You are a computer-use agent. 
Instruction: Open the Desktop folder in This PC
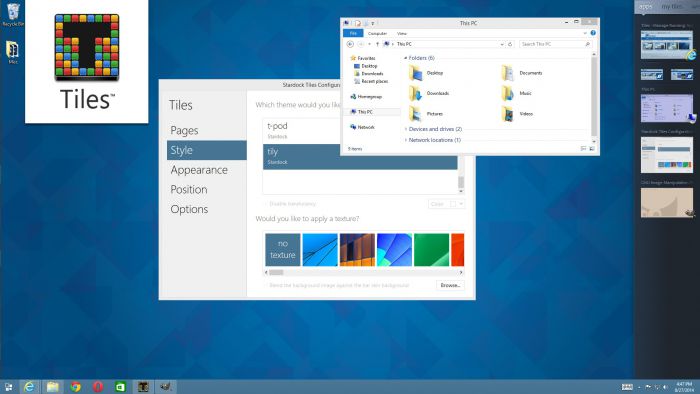[x=426, y=73]
